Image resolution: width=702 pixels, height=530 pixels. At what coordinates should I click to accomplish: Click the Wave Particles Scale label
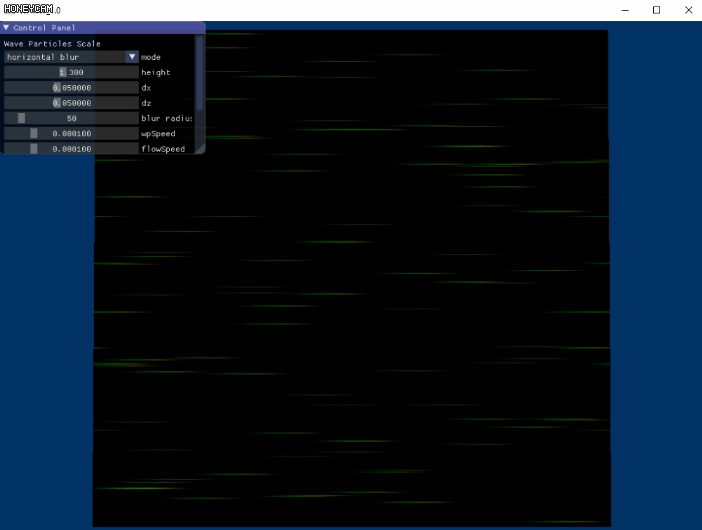tap(52, 43)
